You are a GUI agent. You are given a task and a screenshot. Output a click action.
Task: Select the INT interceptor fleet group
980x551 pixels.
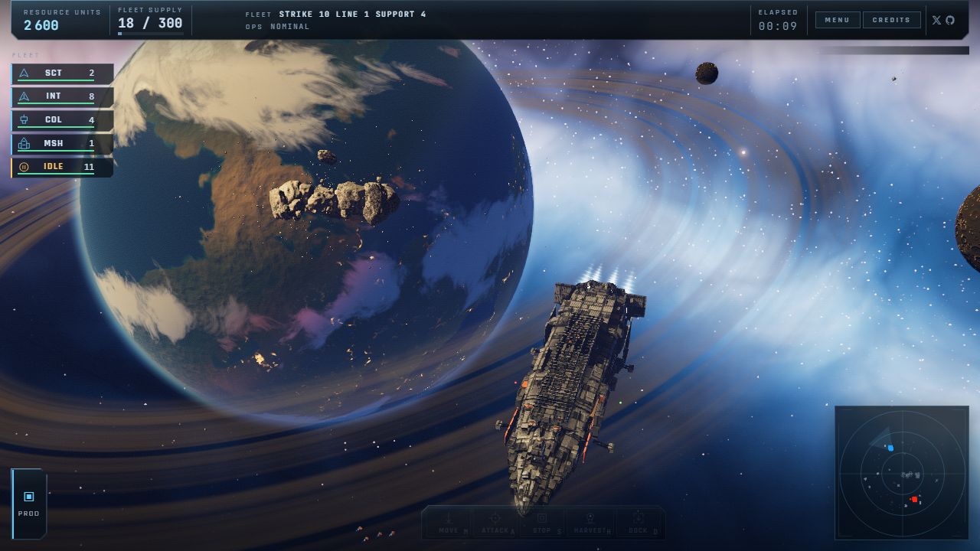(x=63, y=97)
